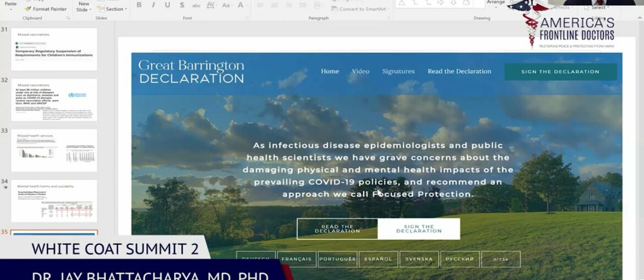644x280 pixels.
Task: Click the teal SIGN THE DECLARATION header button
Action: [560, 72]
